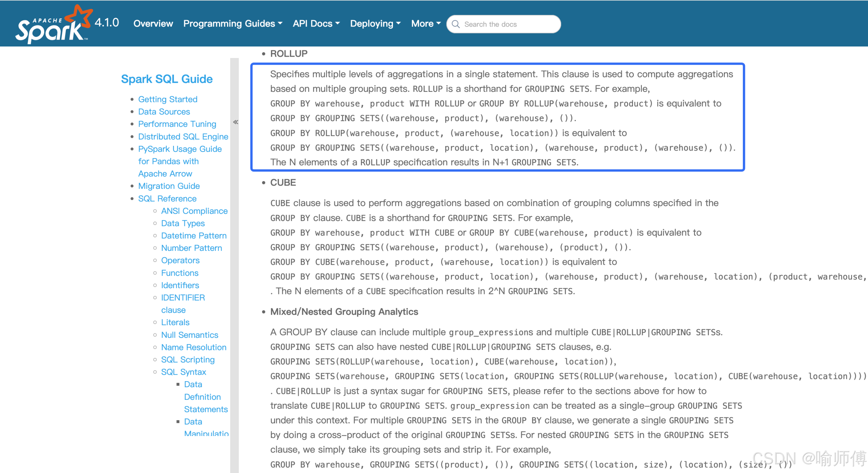Expand the More menu
The width and height of the screenshot is (868, 473).
pos(426,24)
